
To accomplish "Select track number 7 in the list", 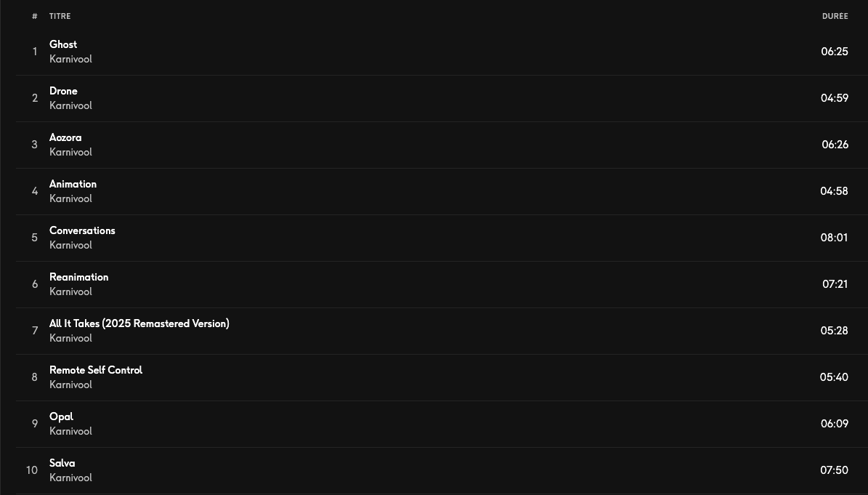I will 34,331.
